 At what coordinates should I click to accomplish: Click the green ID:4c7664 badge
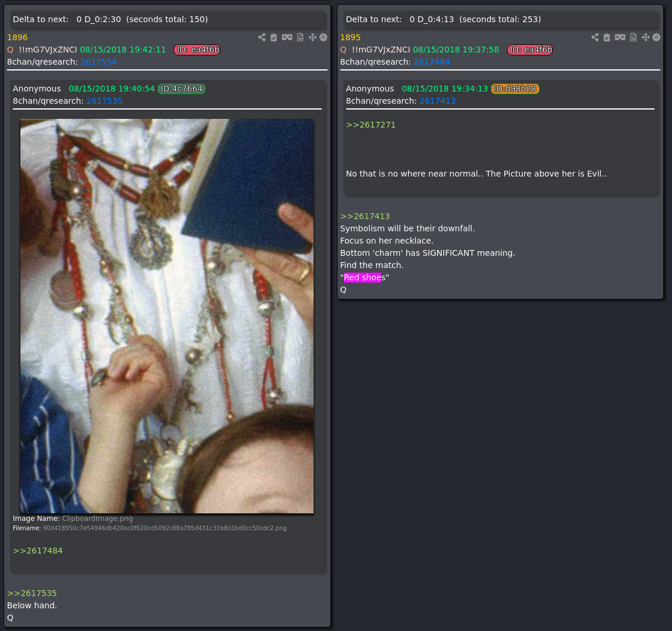pyautogui.click(x=181, y=89)
